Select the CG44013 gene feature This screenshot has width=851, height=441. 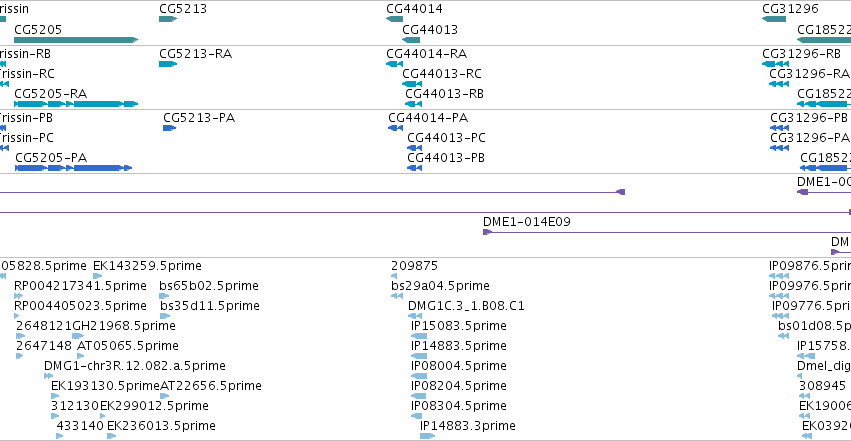coord(411,40)
